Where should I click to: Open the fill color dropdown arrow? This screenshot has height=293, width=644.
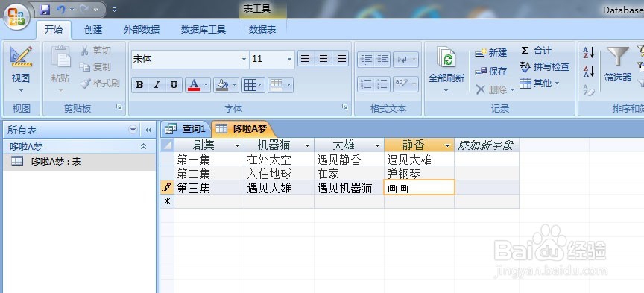coord(235,86)
